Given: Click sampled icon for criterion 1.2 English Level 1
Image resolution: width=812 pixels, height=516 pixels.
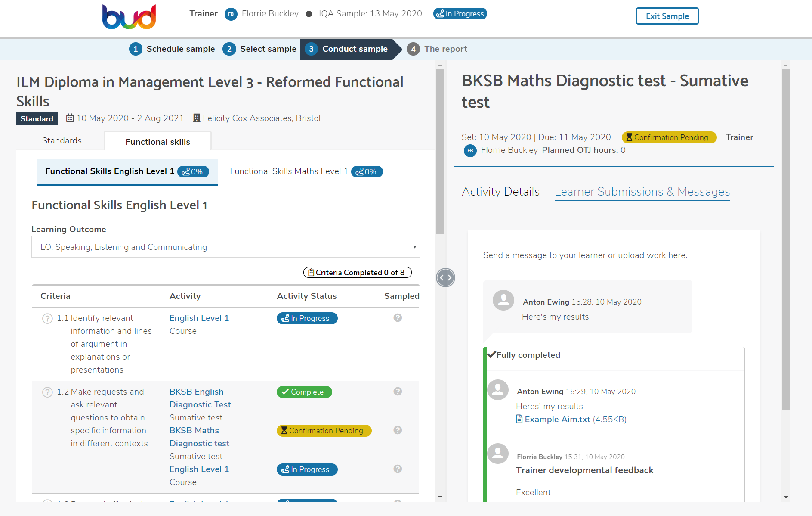Looking at the screenshot, I should pos(398,469).
